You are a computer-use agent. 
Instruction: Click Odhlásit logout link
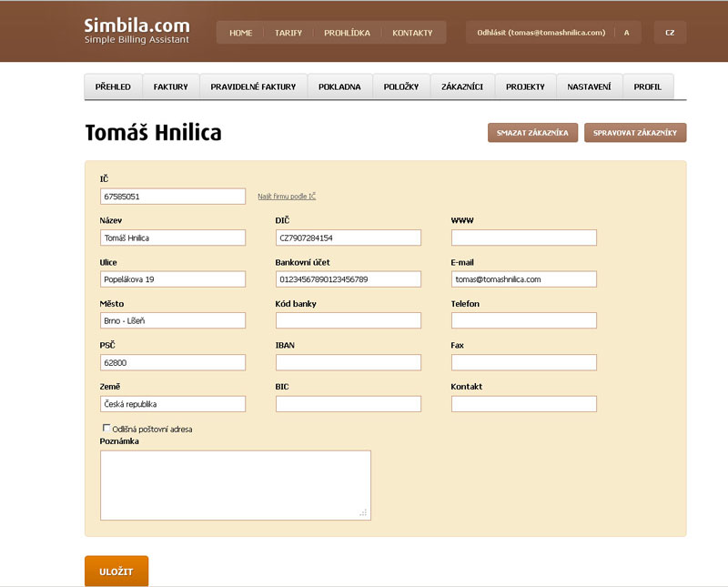[x=541, y=33]
